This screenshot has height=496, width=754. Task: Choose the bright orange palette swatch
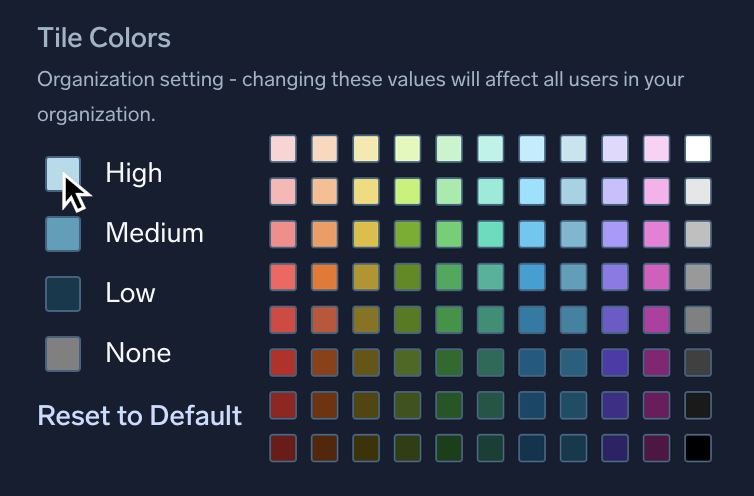tap(325, 277)
